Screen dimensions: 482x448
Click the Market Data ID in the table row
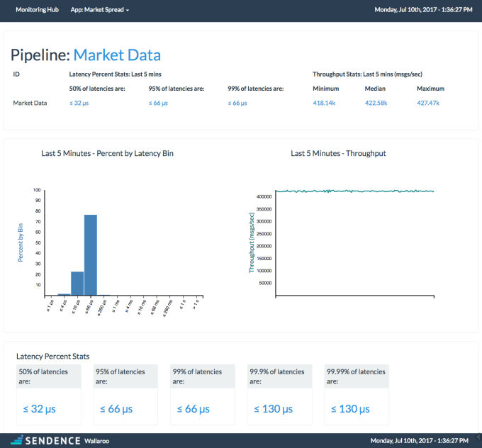pos(30,103)
